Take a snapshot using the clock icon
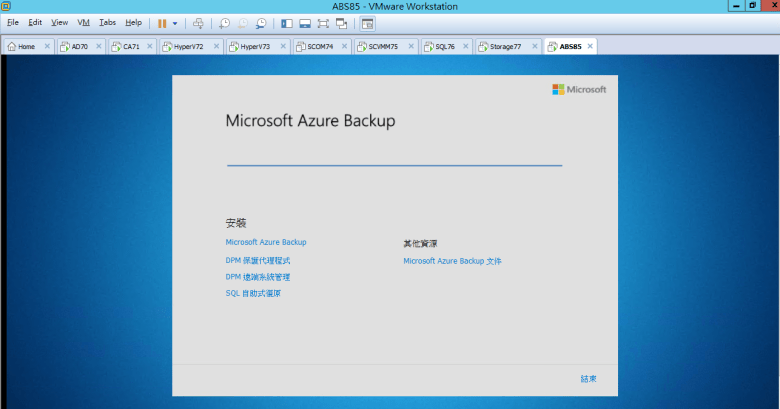 click(x=224, y=22)
